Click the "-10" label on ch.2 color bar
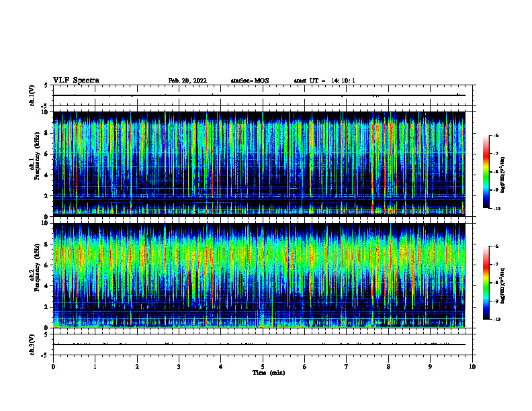 pos(496,320)
